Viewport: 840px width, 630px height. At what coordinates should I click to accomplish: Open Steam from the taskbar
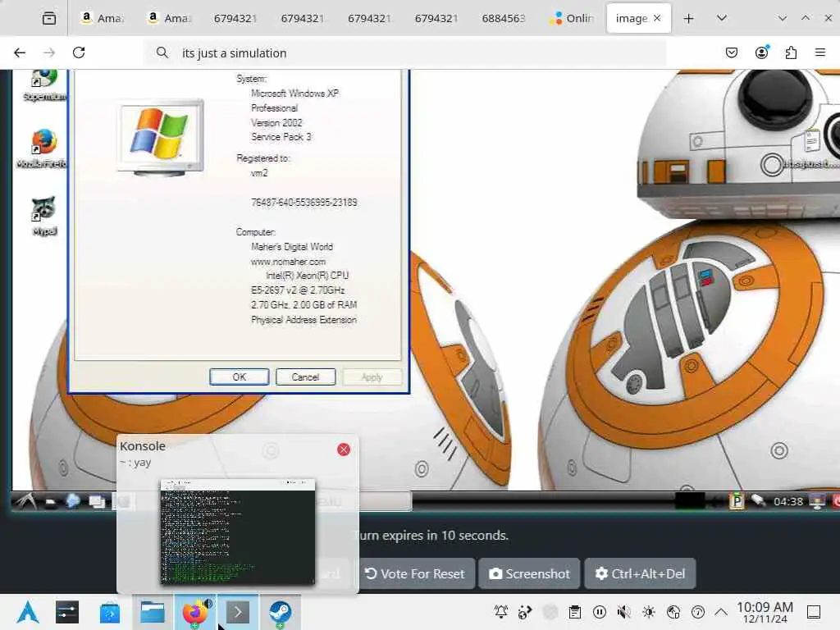[280, 612]
